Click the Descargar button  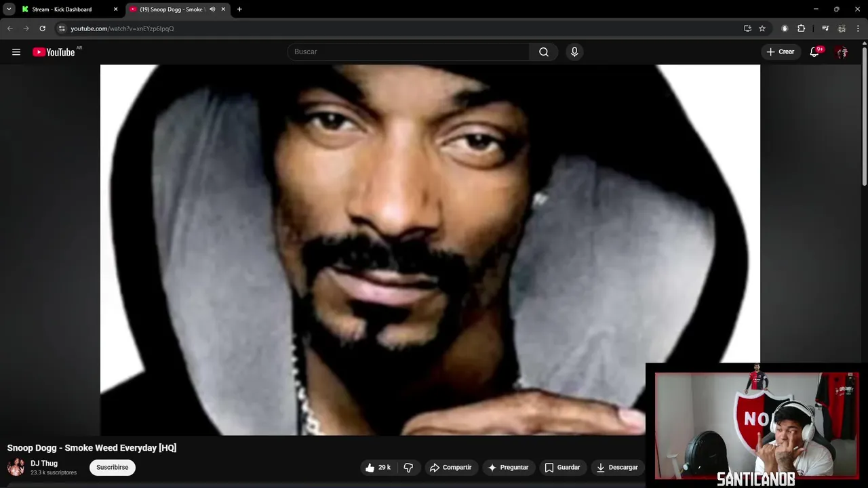tap(617, 467)
